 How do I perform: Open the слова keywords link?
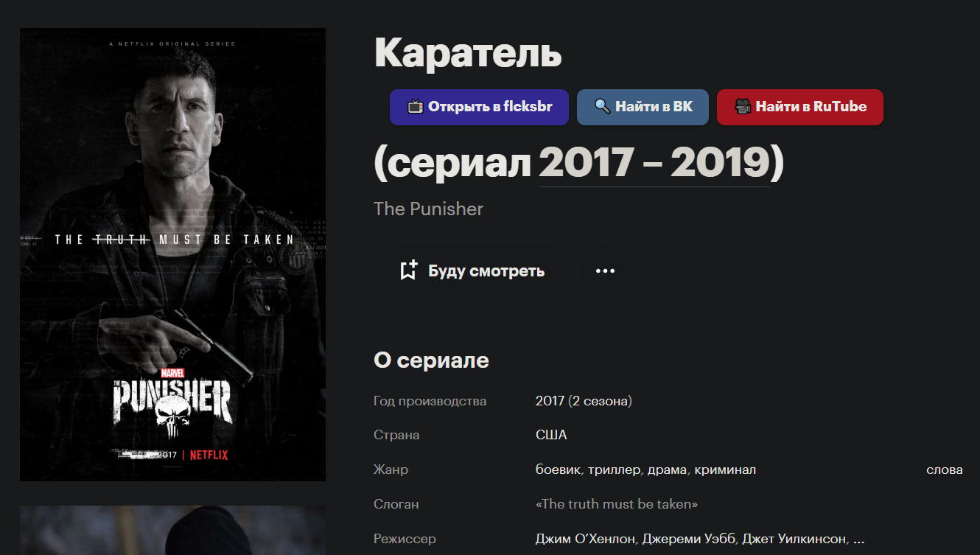coord(945,470)
